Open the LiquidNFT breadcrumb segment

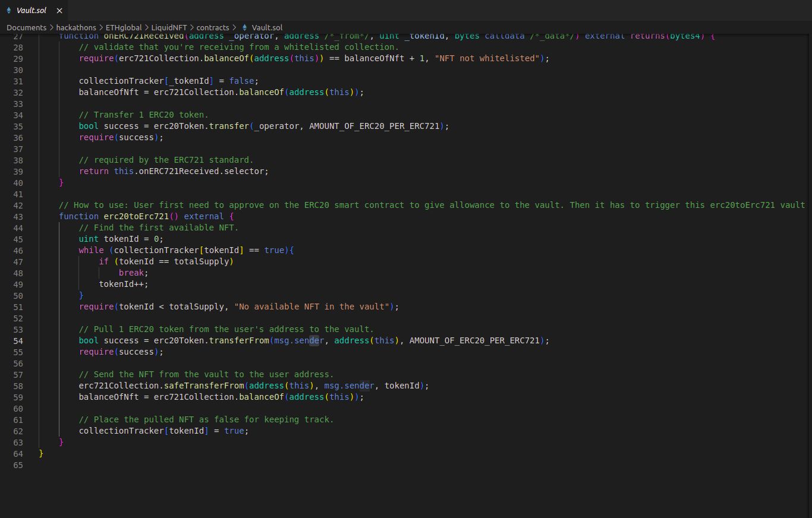click(x=169, y=27)
